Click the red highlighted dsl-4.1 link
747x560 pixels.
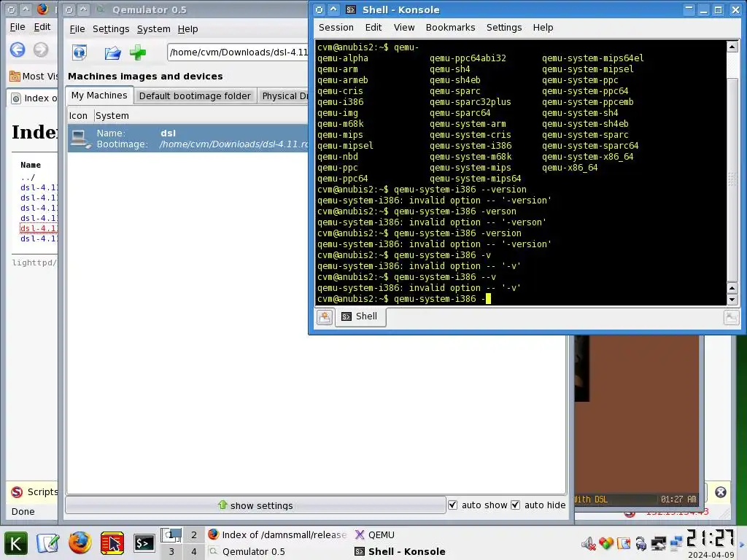coord(39,228)
